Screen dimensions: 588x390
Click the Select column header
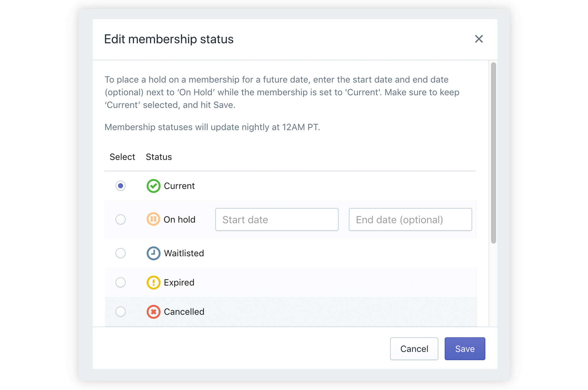122,157
